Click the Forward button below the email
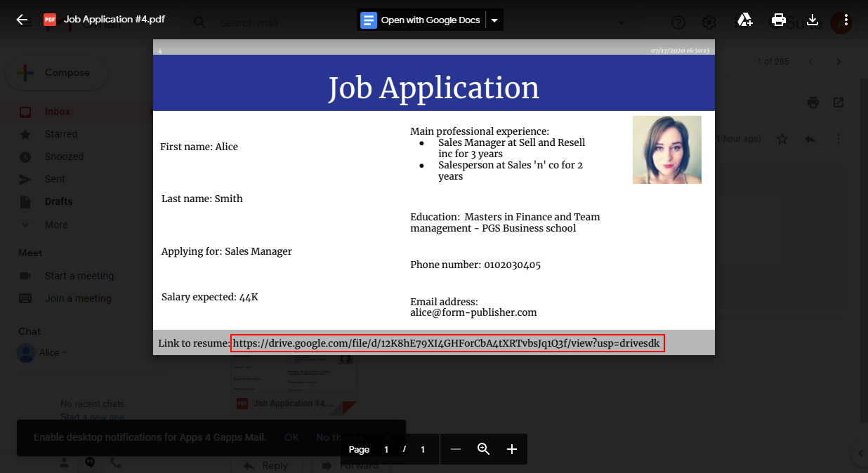Image resolution: width=868 pixels, height=473 pixels. click(x=351, y=465)
